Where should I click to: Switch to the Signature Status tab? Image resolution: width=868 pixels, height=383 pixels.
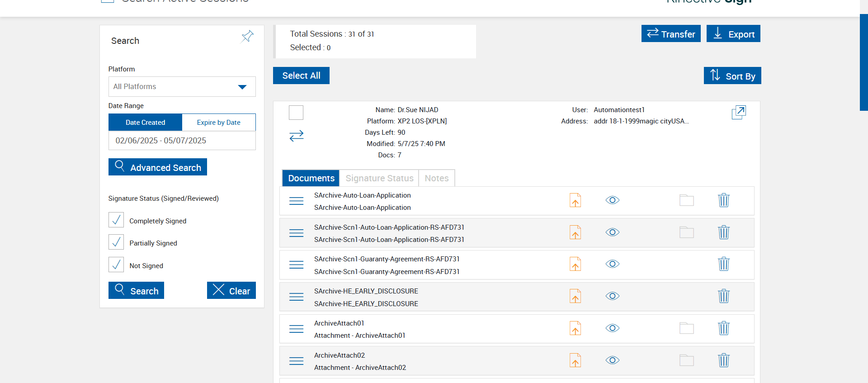click(379, 178)
